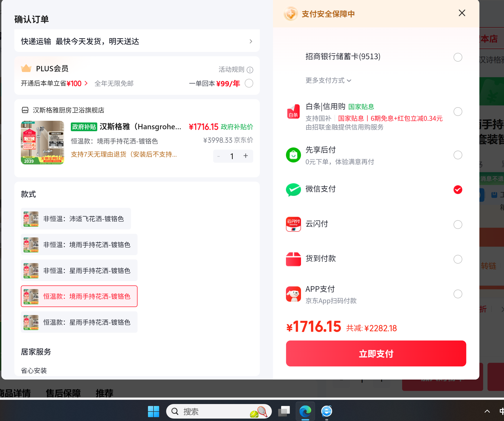The height and width of the screenshot is (421, 504).
Task: Click 支持7天无理由退货 return policy text
Action: coord(124,154)
